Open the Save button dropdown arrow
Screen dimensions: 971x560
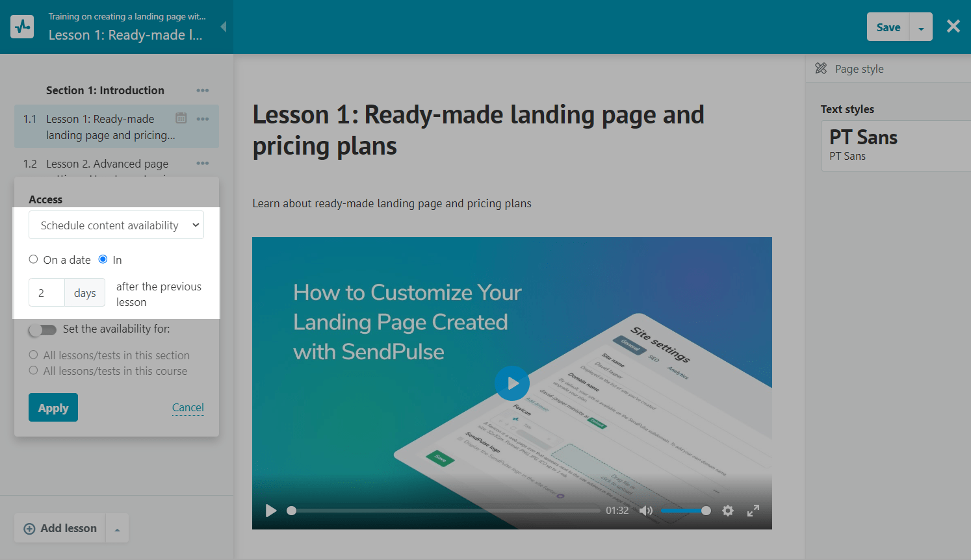921,27
